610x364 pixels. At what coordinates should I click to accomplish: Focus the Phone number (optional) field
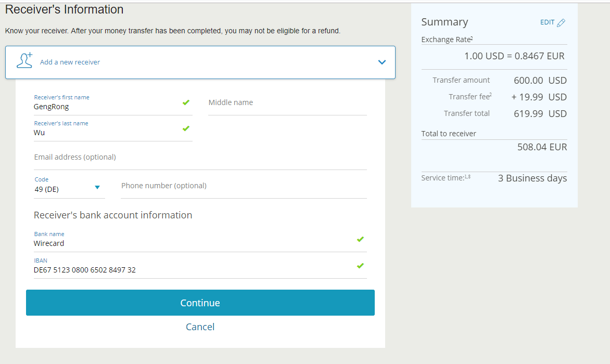(x=244, y=186)
